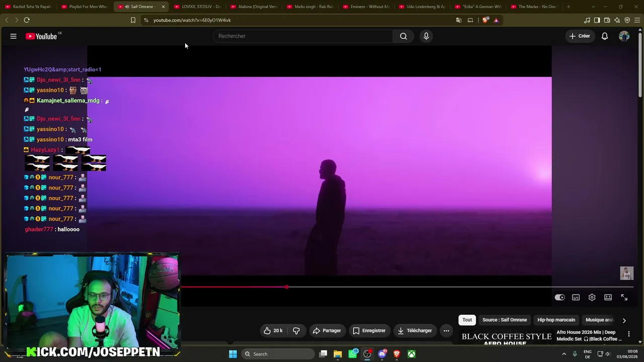The image size is (644, 362).
Task: Open the account avatar menu
Action: click(x=624, y=36)
